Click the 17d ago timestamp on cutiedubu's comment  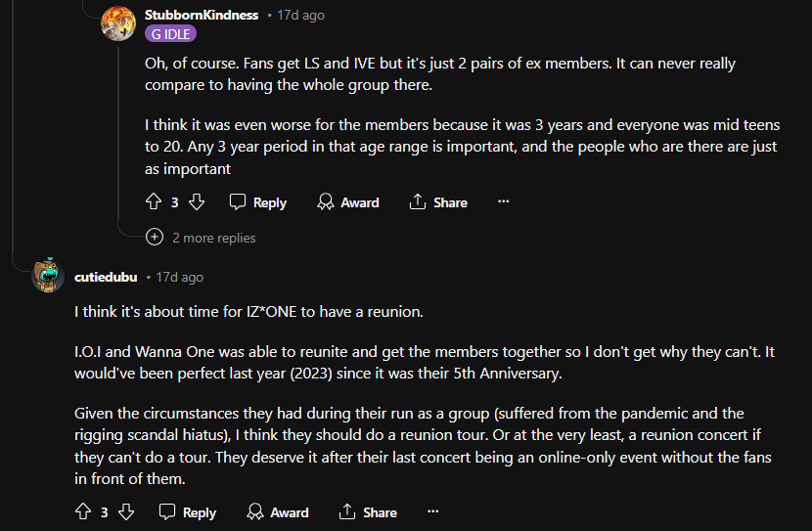[x=180, y=277]
